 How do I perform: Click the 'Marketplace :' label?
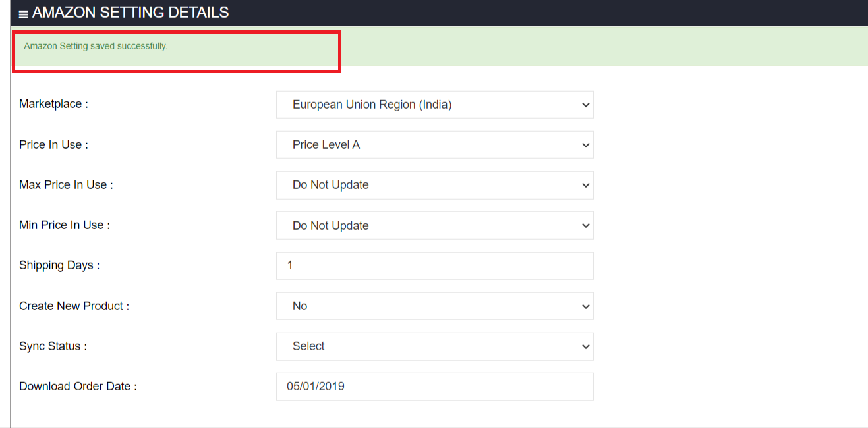[53, 104]
